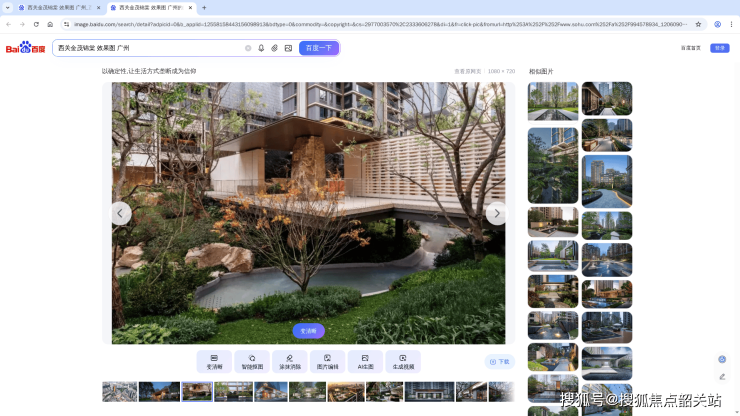Click the browser home button
The image size is (740, 416).
click(x=50, y=24)
